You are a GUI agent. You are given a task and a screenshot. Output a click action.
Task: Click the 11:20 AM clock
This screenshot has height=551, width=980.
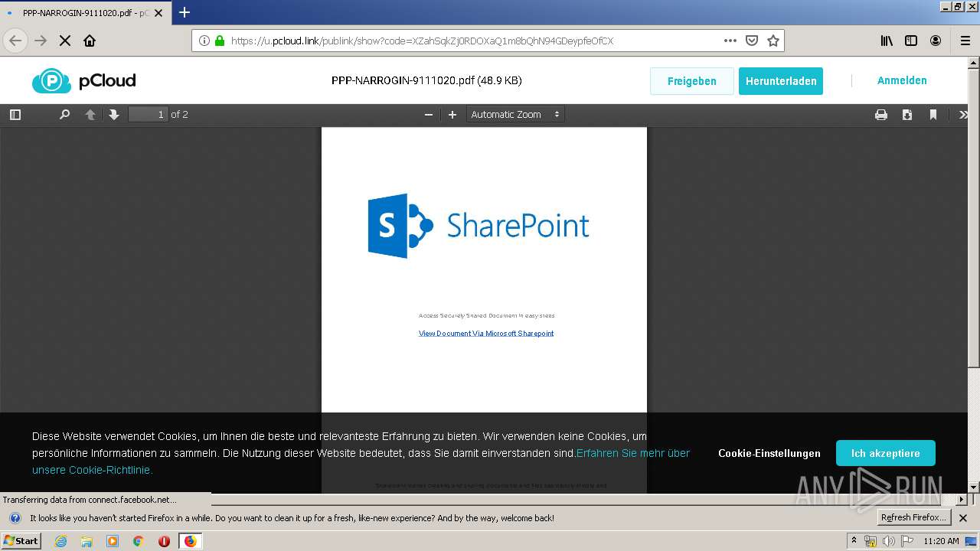pyautogui.click(x=941, y=541)
